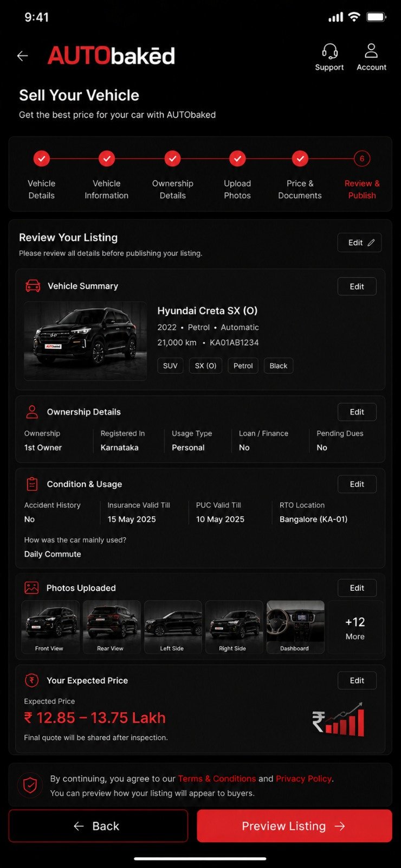This screenshot has width=401, height=868.
Task: Select the Vehicle Details step checkmark
Action: [x=42, y=158]
